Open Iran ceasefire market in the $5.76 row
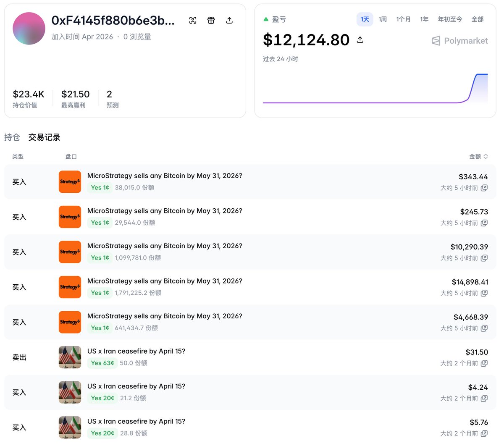504x446 pixels. 136,421
